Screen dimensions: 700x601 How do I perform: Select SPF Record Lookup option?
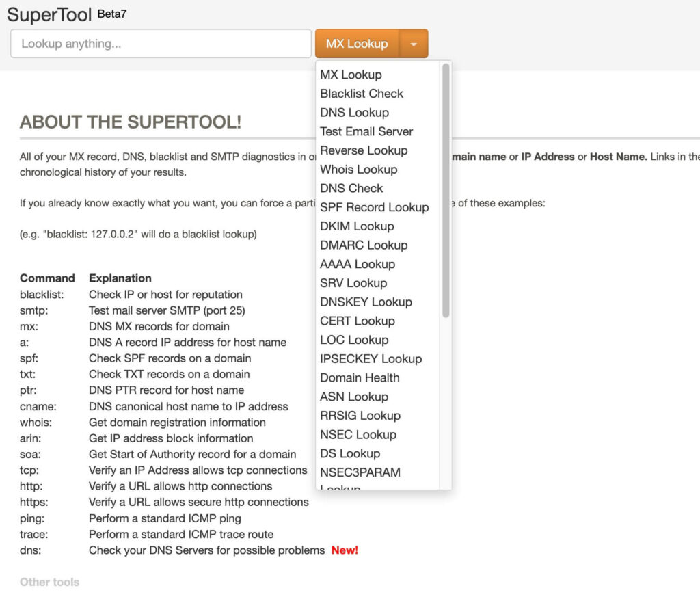(x=374, y=207)
